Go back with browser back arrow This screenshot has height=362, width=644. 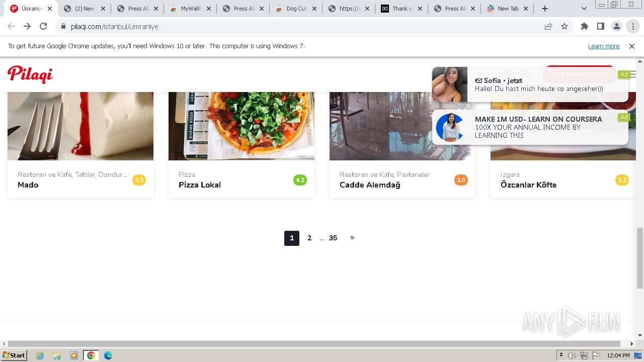pos(11,27)
